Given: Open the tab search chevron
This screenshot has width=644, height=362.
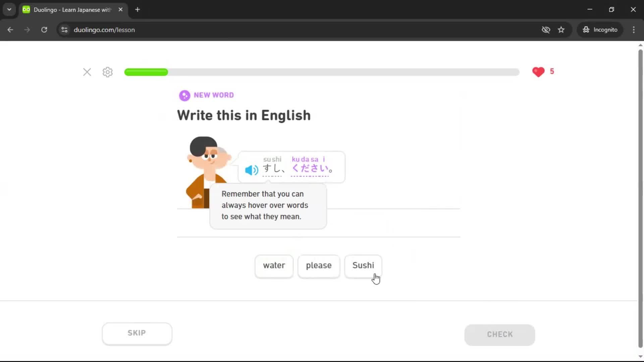Looking at the screenshot, I should click(9, 9).
